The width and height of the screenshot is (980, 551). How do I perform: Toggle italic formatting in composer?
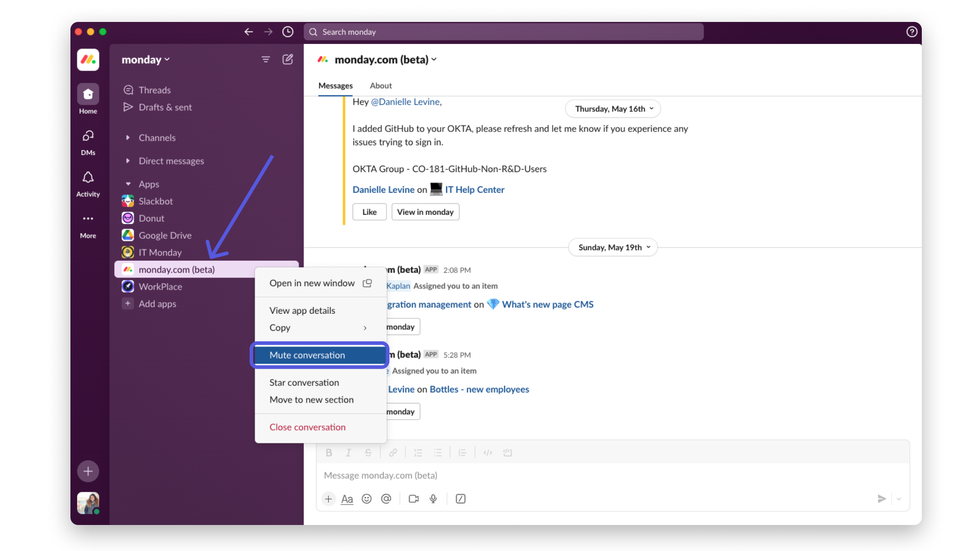coord(348,453)
